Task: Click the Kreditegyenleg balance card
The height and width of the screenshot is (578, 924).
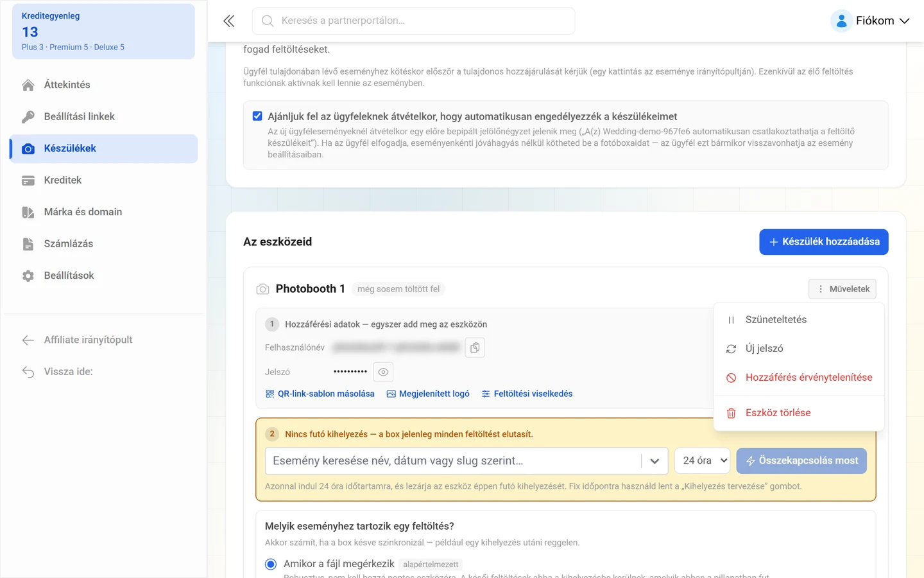Action: pyautogui.click(x=103, y=31)
